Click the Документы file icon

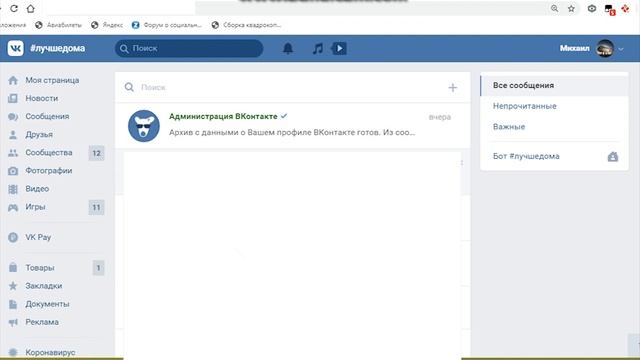click(13, 304)
